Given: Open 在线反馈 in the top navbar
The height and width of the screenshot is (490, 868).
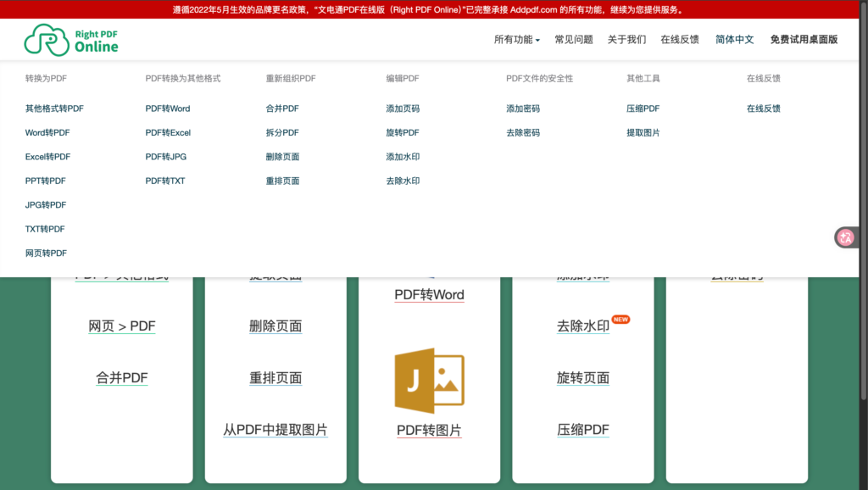Looking at the screenshot, I should click(x=679, y=39).
